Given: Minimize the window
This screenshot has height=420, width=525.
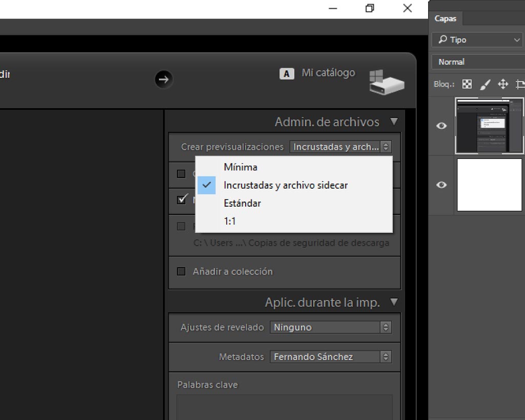Looking at the screenshot, I should click(333, 8).
